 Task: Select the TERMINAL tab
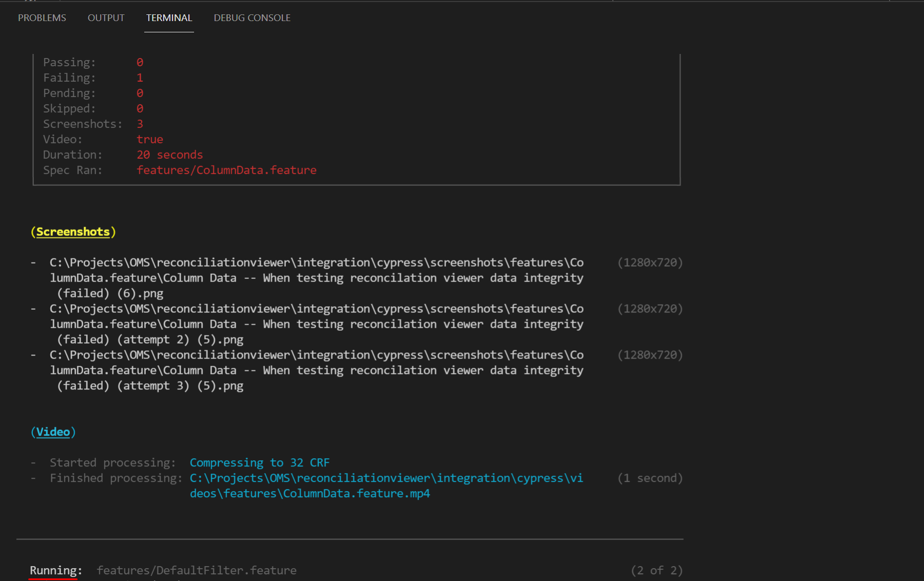169,18
